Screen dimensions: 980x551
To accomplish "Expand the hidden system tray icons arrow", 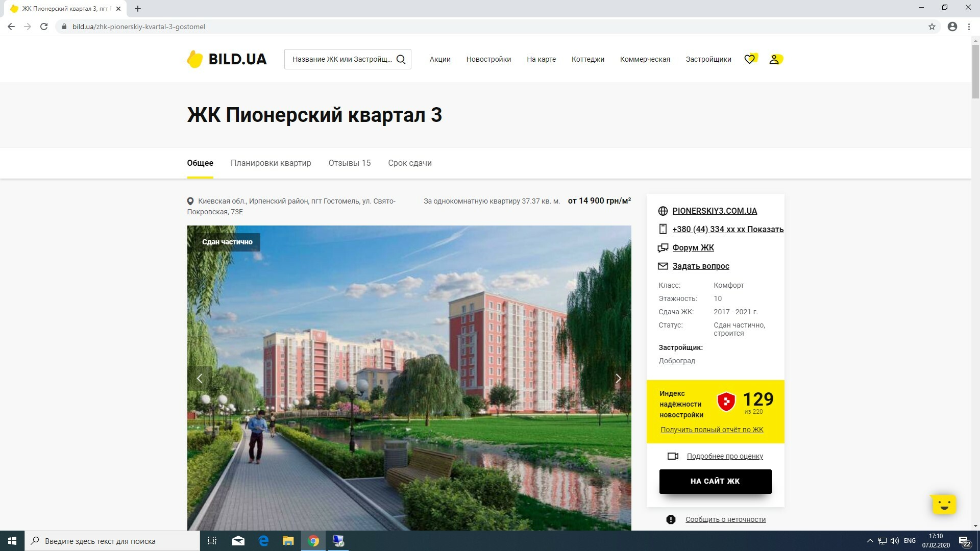I will [x=870, y=541].
